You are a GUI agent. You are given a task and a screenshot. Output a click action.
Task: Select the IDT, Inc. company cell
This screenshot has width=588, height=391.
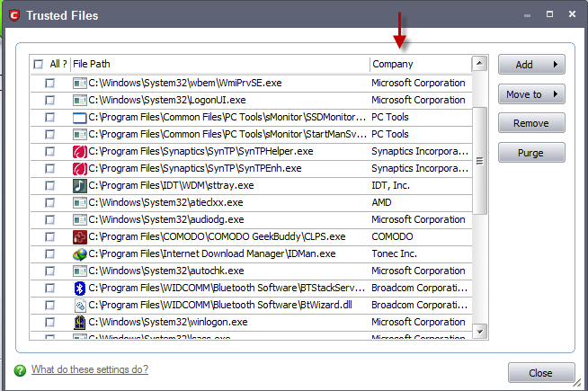point(391,185)
